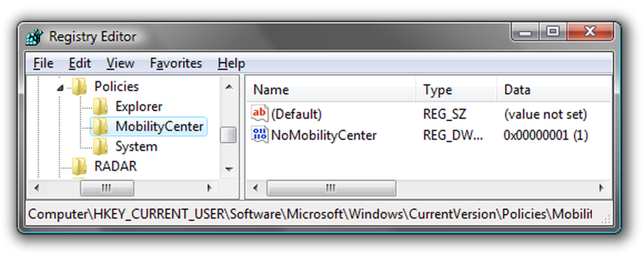Click tree pane vertical scroll down arrow
Image resolution: width=644 pixels, height=263 pixels.
[x=229, y=168]
